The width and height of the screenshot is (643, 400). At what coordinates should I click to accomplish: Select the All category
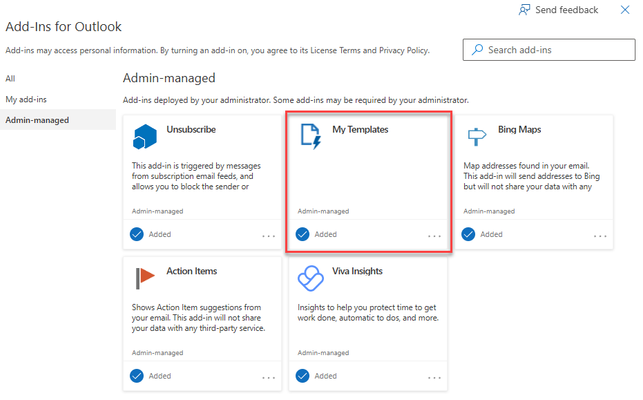click(x=10, y=78)
